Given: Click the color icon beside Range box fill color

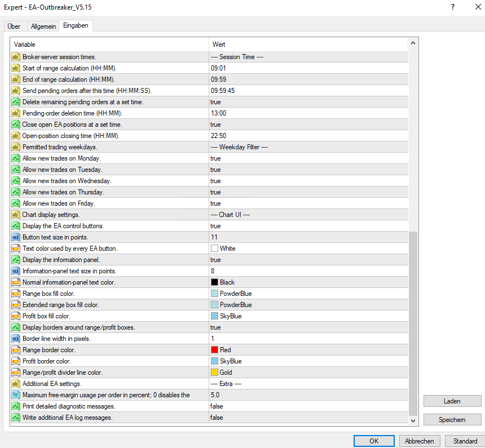Looking at the screenshot, I should 15,294.
